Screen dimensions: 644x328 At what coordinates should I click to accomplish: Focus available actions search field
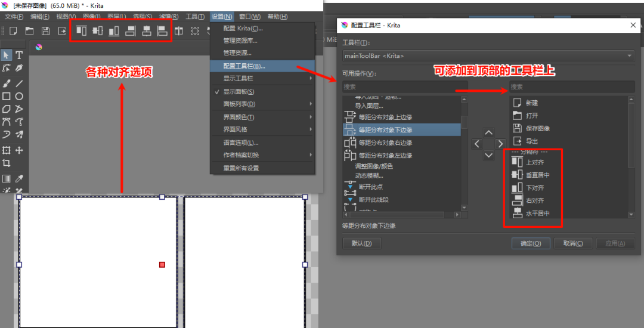click(x=405, y=86)
